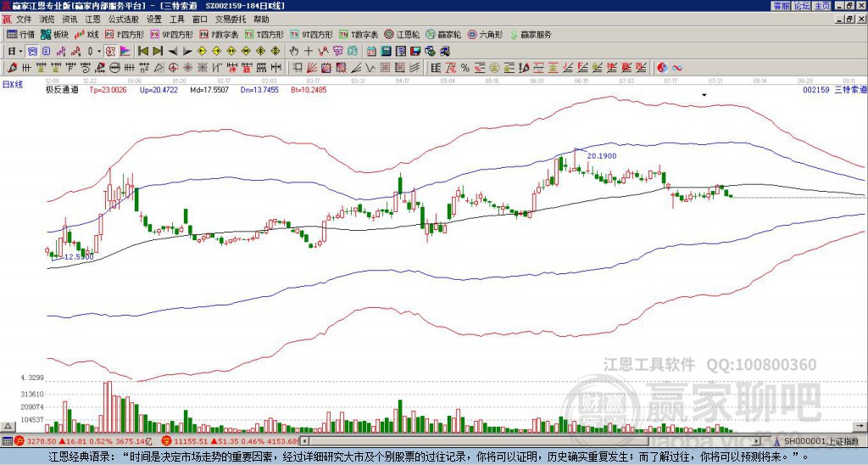Open the 资讯 menu
This screenshot has width=868, height=465.
(x=70, y=20)
